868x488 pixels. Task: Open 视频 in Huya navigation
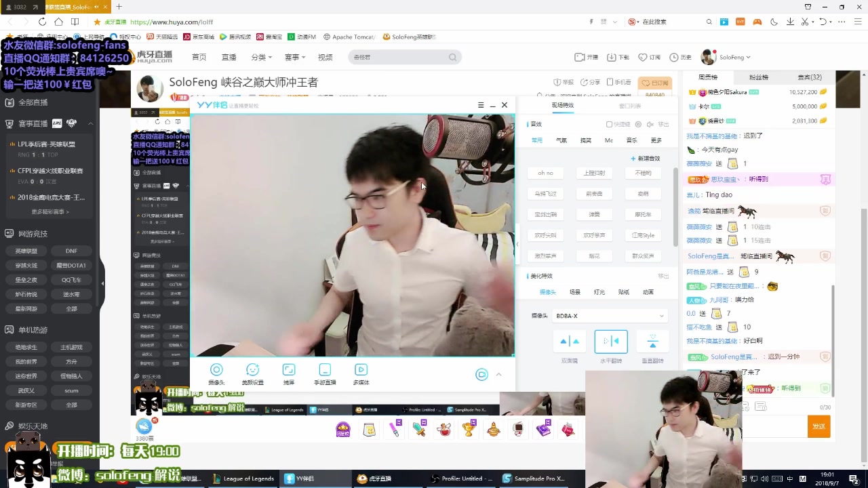pos(325,57)
